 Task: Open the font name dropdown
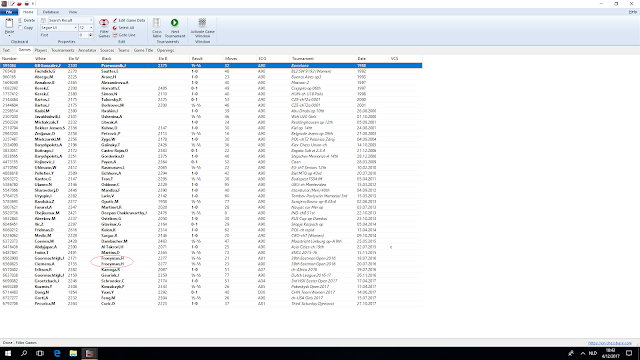pos(76,28)
